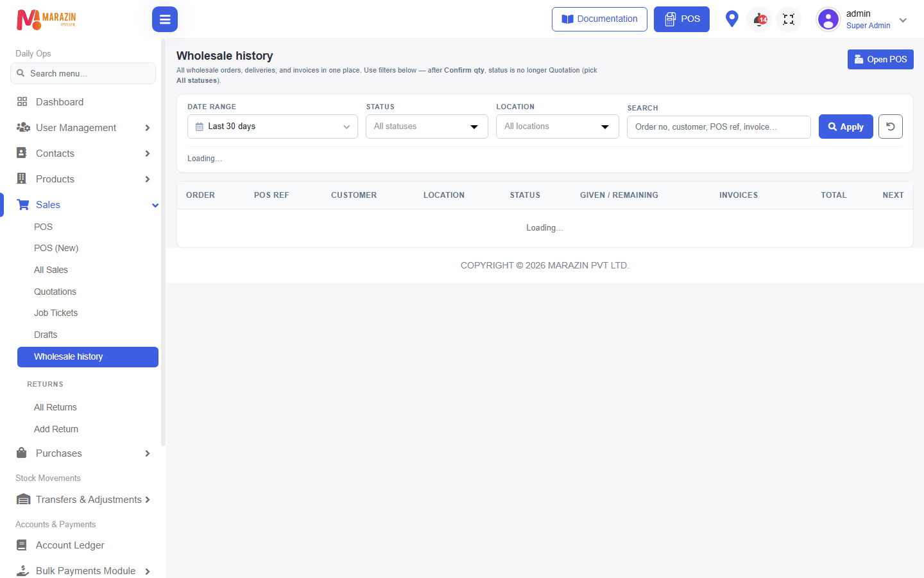Select Wholesale history menu item
This screenshot has height=578, width=924.
pyautogui.click(x=88, y=357)
